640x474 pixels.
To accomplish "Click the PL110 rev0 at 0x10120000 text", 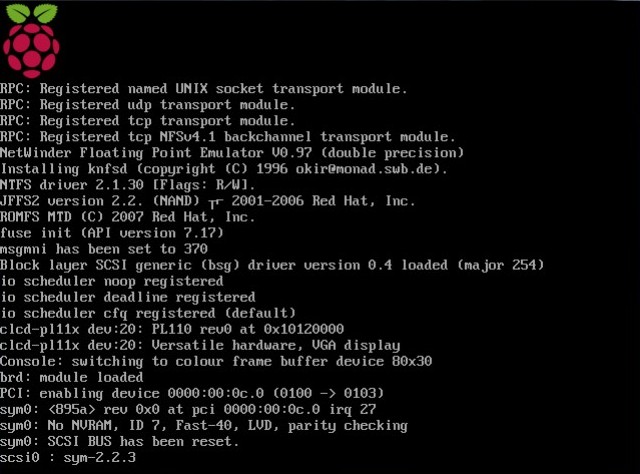I will (x=248, y=329).
